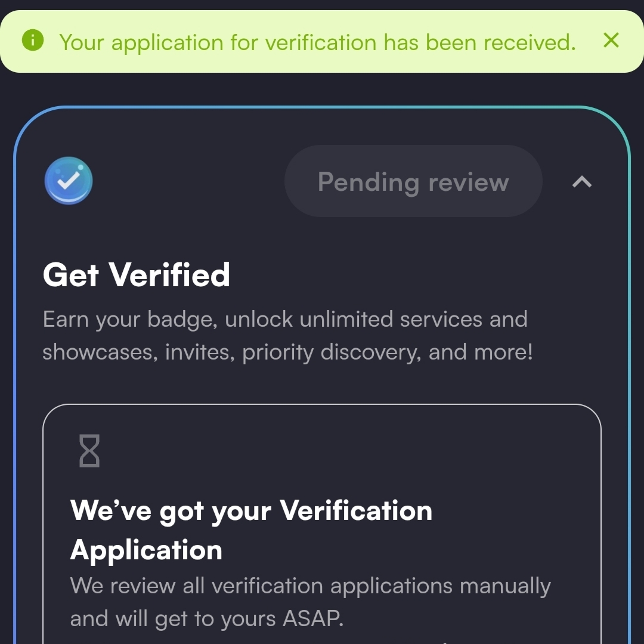The image size is (644, 644).
Task: Click the 'We review all verification' text
Action: (197, 586)
